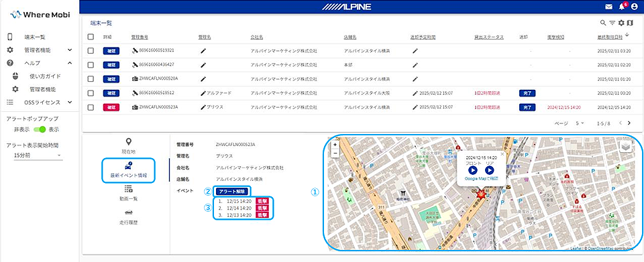
Task: Expand the 管理者機能 sidebar menu
Action: point(69,50)
